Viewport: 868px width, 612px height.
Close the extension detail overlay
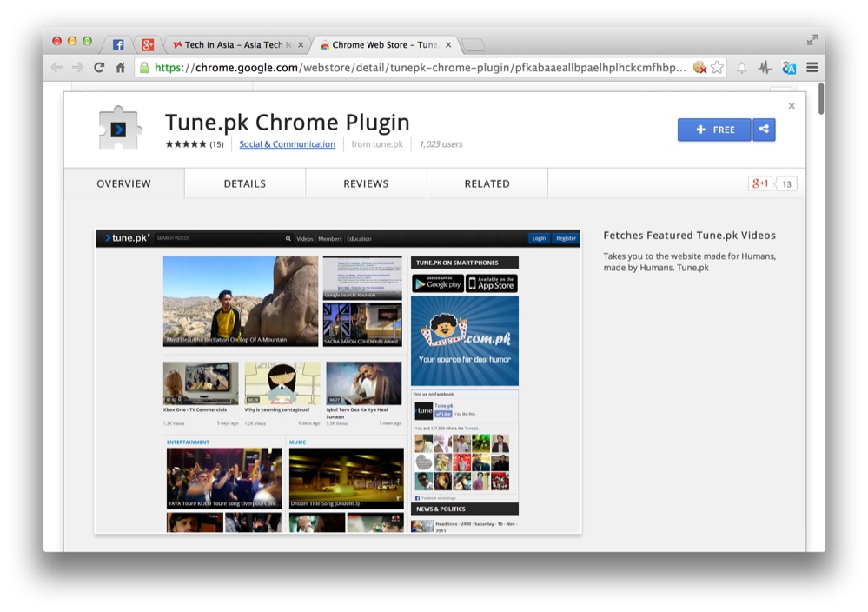792,106
